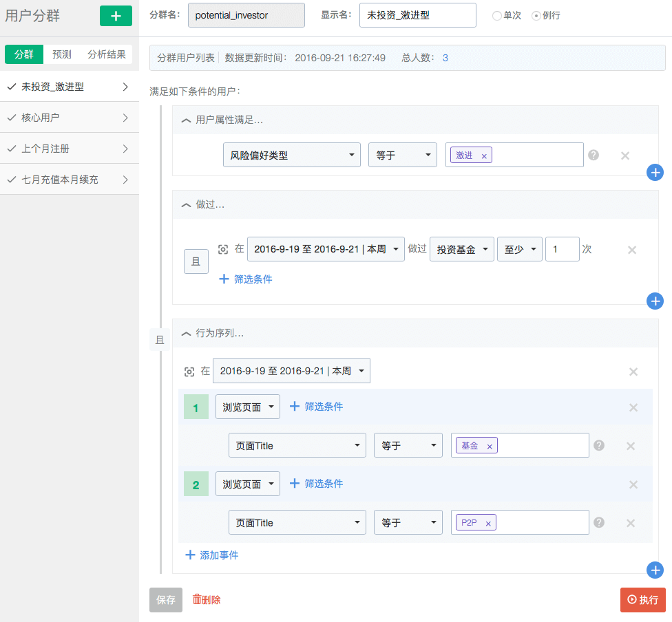The width and height of the screenshot is (672, 622).
Task: Delete the 投资基金 behavior condition row
Action: (x=631, y=250)
